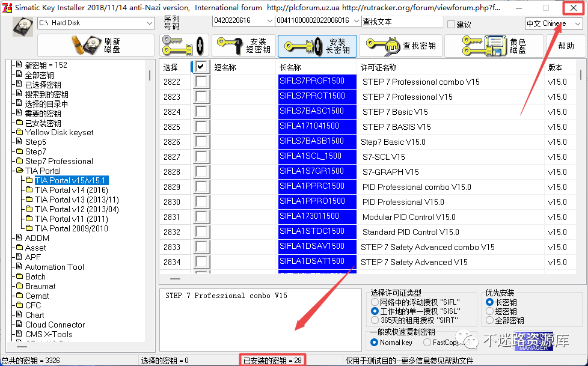Click the Yellow Disk keyset folder icon
Viewport: 588px width, 366px height.
coord(19,132)
